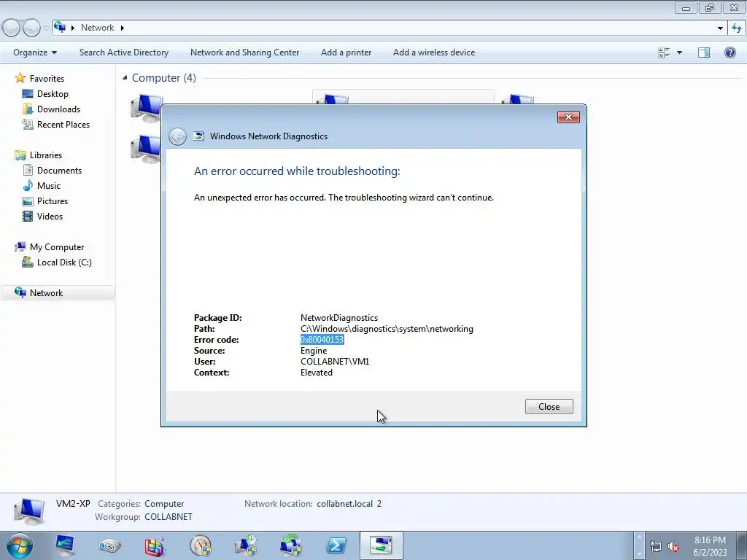Screen dimensions: 747x560
Task: Click Add a wireless device
Action: click(x=434, y=52)
